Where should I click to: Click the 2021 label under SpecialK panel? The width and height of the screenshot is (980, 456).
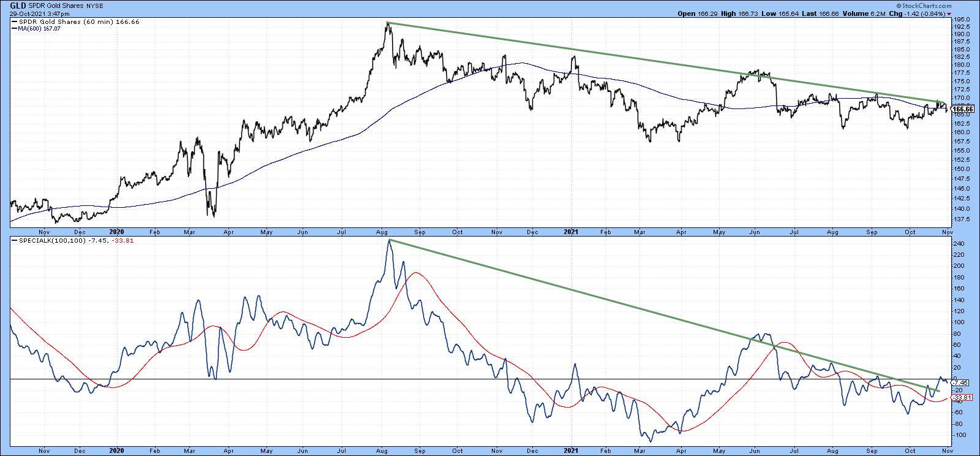click(571, 450)
